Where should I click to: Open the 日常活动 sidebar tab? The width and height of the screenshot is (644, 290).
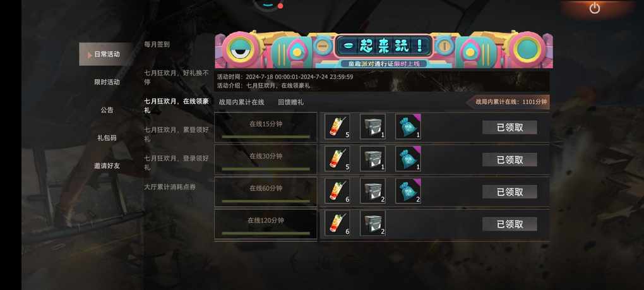tap(107, 54)
